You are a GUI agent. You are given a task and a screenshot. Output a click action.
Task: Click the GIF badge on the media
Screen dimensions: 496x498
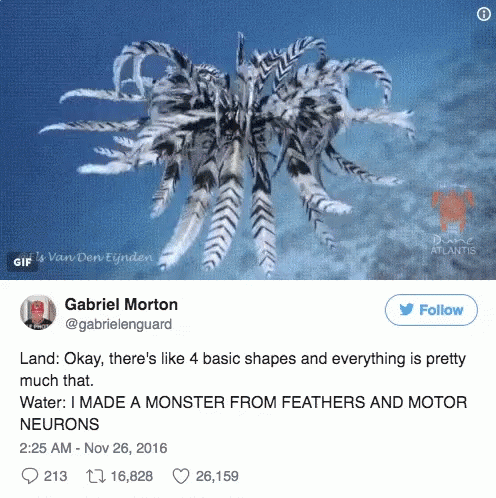coord(22,262)
